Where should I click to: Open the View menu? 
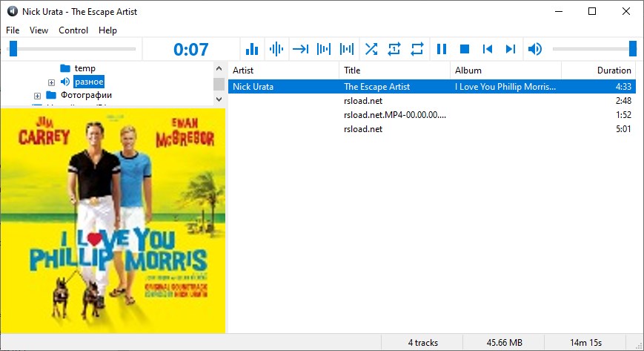click(x=39, y=30)
